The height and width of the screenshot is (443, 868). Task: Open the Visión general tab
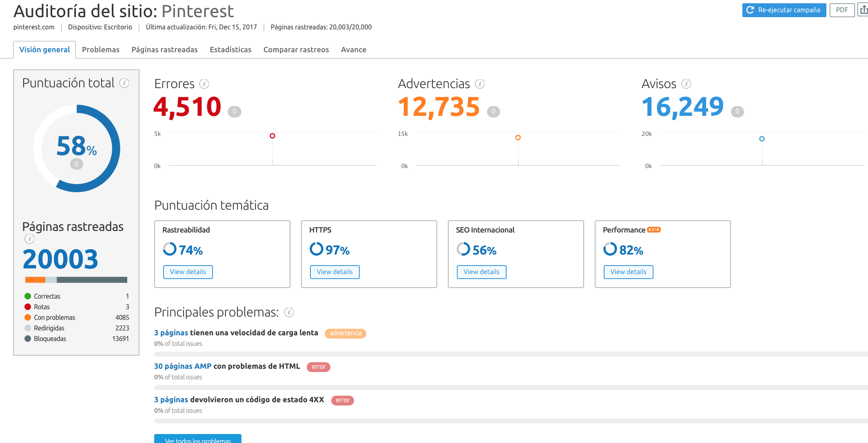point(44,50)
